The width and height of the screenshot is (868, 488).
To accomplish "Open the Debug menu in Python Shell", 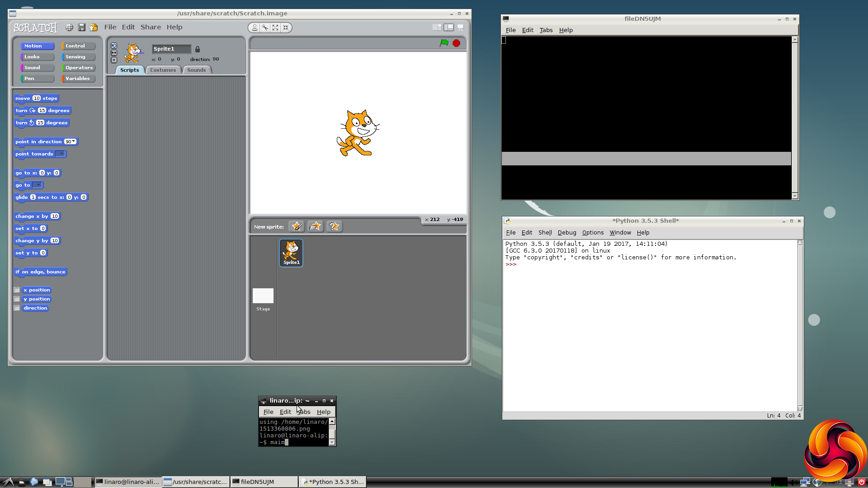I will click(x=566, y=232).
